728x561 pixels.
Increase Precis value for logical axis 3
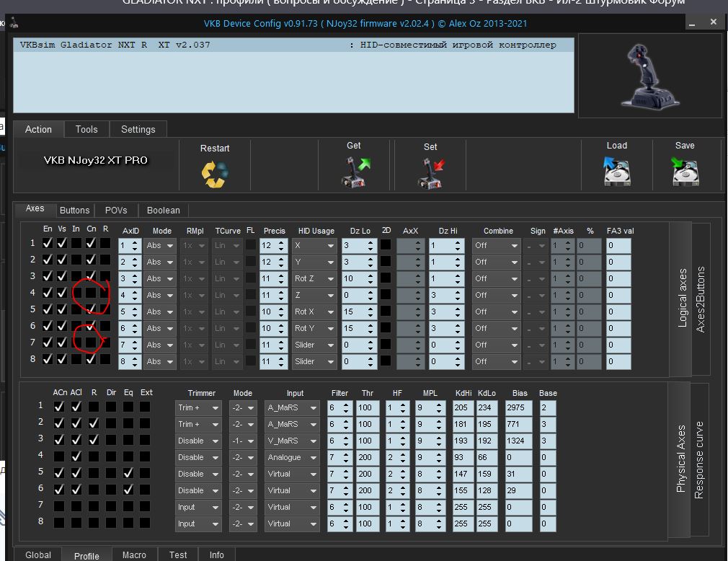[281, 275]
